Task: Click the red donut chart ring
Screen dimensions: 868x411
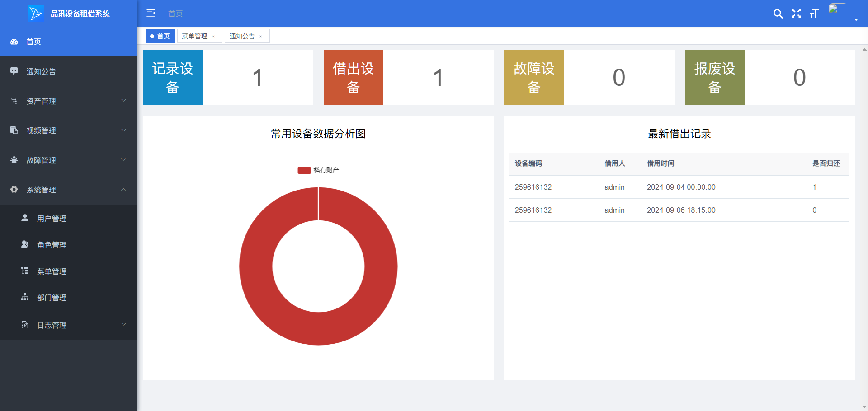Action: pos(256,266)
